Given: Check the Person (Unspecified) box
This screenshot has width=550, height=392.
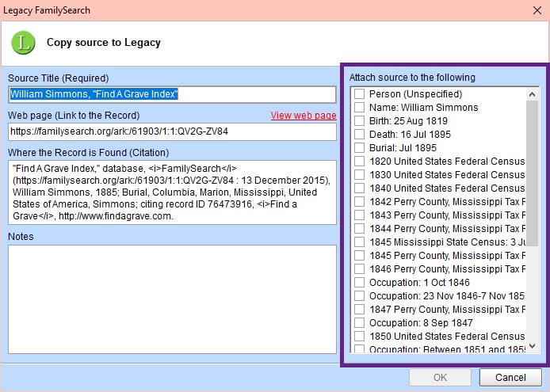Looking at the screenshot, I should (359, 94).
